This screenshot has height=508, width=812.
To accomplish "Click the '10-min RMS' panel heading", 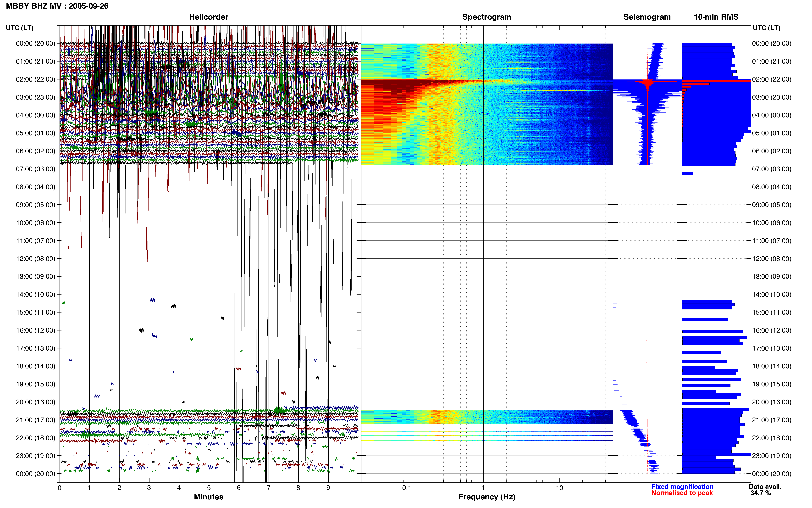I will tap(716, 17).
